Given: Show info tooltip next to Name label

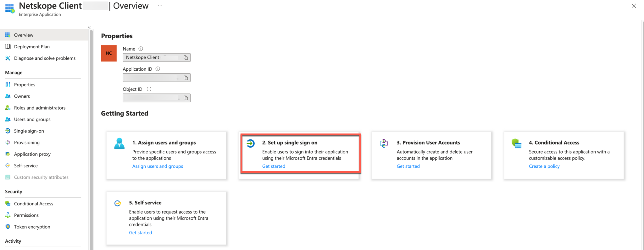Looking at the screenshot, I should click(x=141, y=49).
